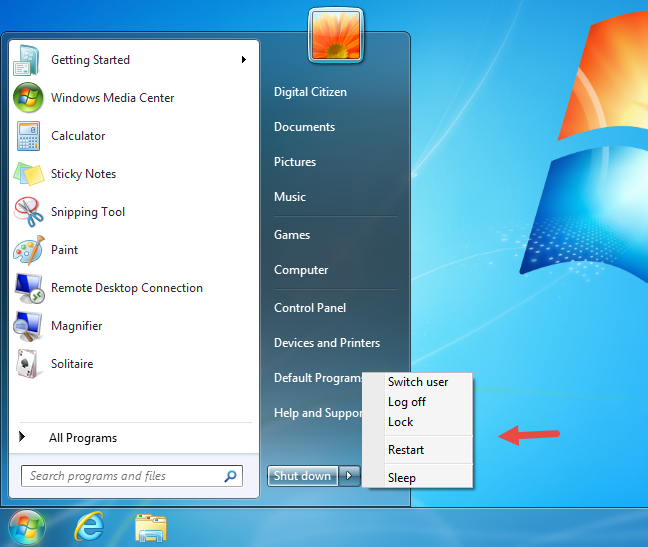Click the Magnifier text label
648x547 pixels.
click(x=76, y=326)
